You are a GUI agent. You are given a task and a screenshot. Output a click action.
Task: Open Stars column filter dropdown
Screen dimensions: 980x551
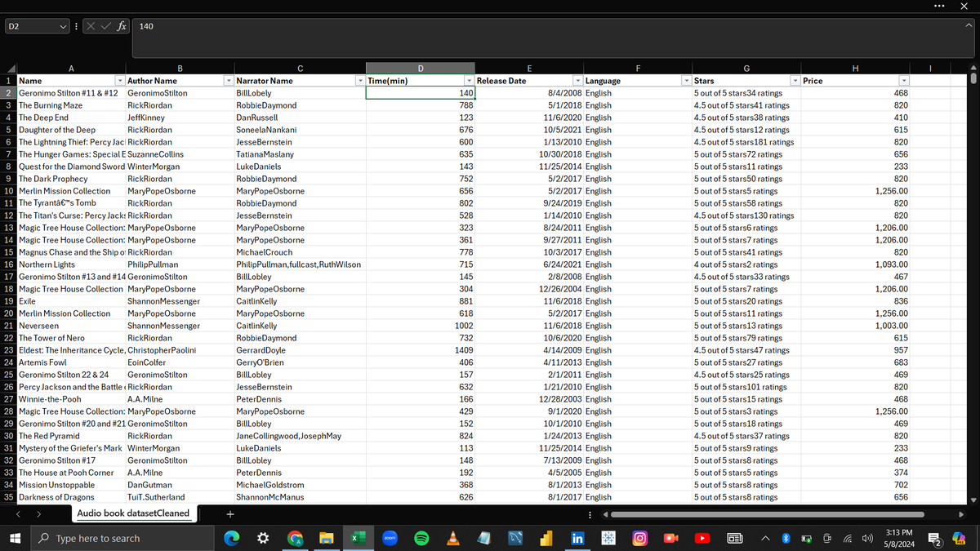tap(795, 81)
